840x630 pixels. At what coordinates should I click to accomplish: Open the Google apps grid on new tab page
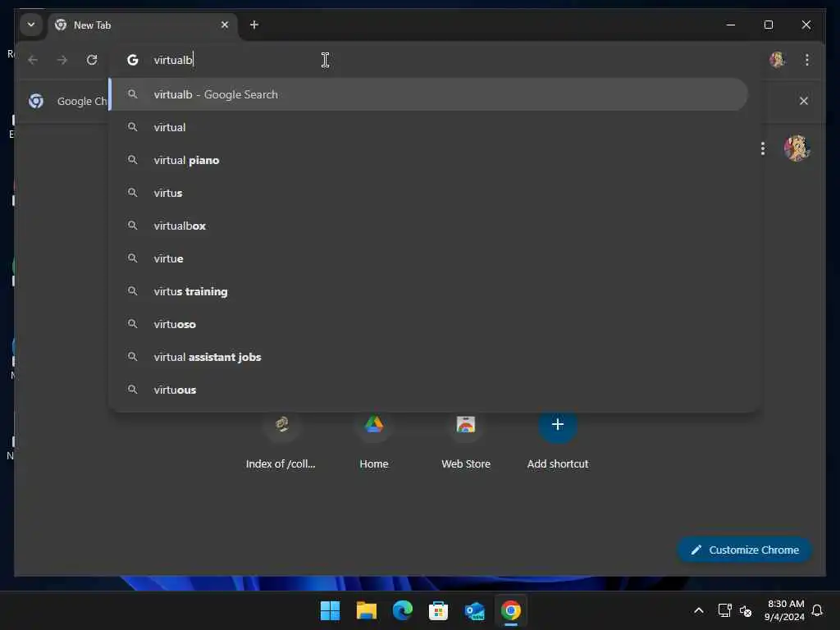point(762,148)
